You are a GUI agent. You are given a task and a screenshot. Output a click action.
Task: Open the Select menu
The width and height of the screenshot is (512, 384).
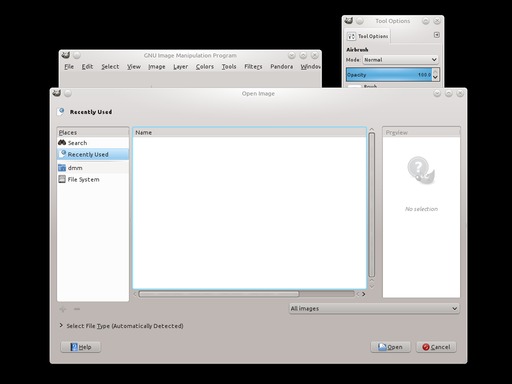point(110,67)
